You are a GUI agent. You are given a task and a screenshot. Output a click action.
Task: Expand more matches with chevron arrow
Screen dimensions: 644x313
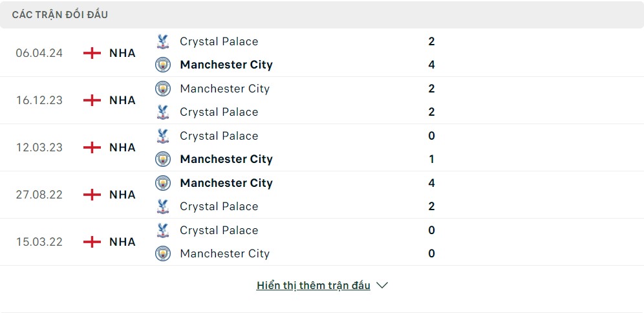[x=382, y=285]
